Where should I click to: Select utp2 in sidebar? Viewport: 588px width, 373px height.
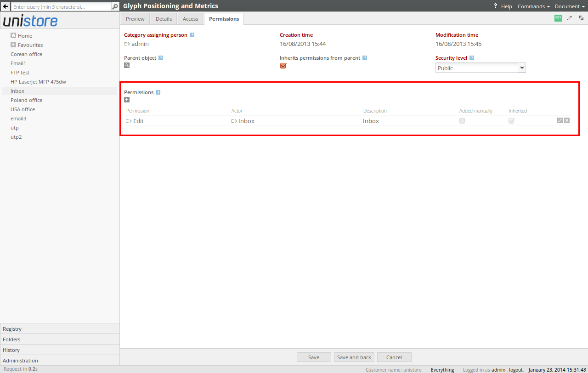16,137
